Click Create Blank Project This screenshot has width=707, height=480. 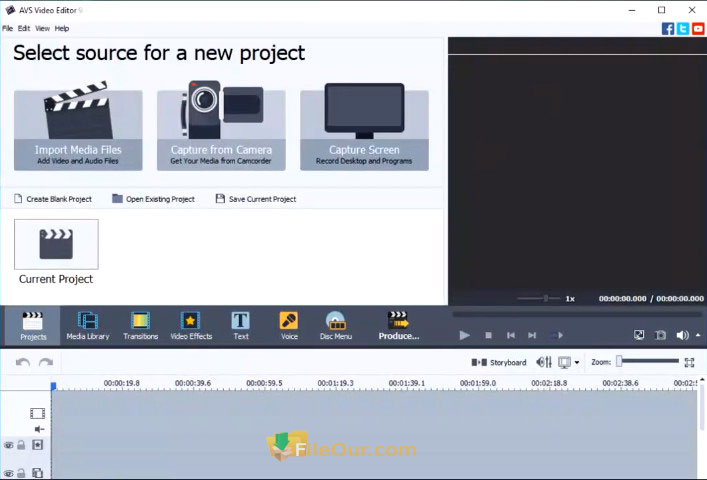click(x=53, y=199)
